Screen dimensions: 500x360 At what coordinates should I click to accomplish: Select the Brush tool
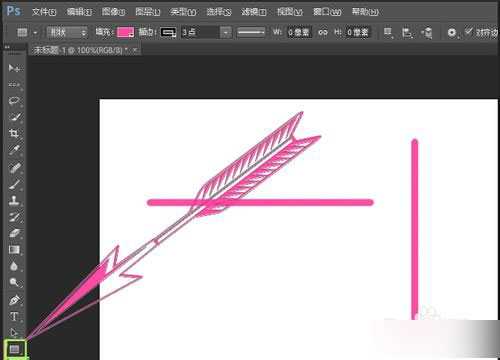coord(14,184)
